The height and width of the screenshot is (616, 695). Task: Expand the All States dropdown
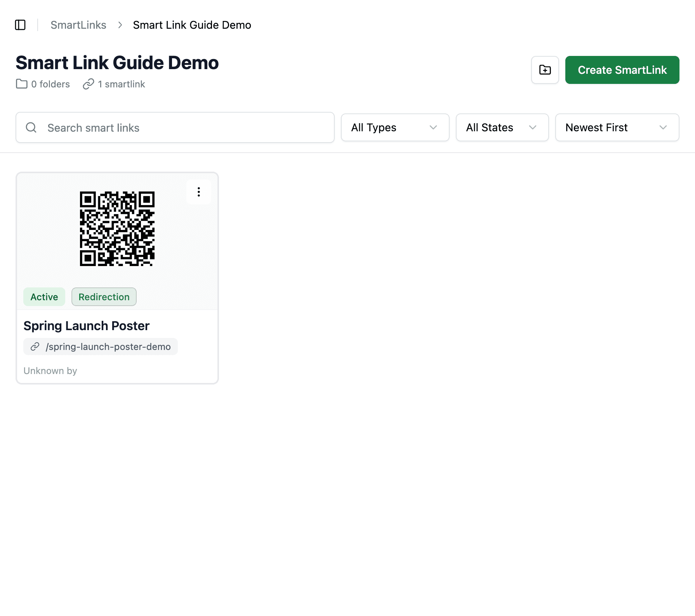pyautogui.click(x=502, y=127)
